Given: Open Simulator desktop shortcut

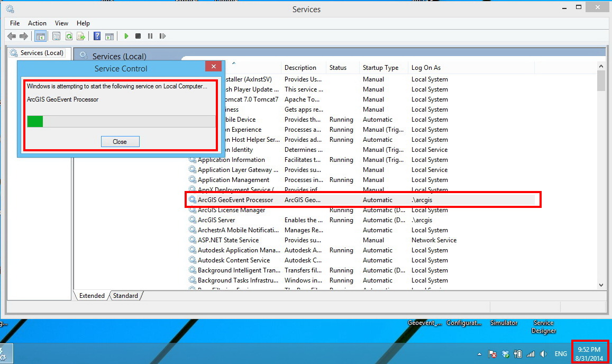Looking at the screenshot, I should [504, 323].
